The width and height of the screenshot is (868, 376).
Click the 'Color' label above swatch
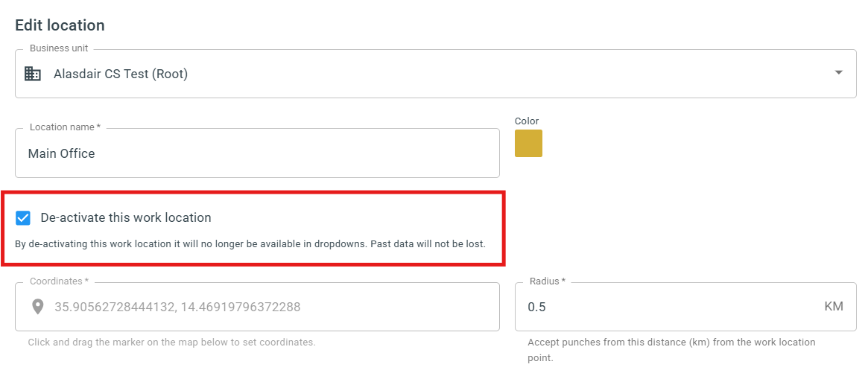527,121
